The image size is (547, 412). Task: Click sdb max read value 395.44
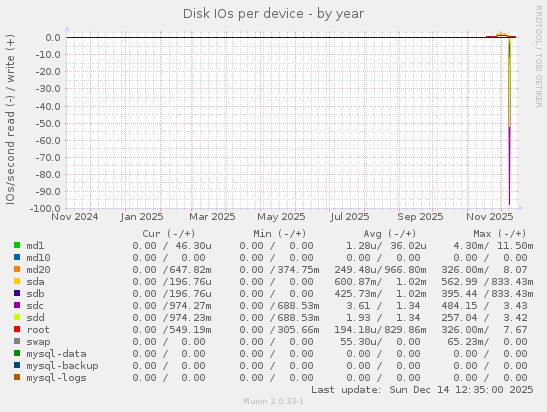(459, 293)
